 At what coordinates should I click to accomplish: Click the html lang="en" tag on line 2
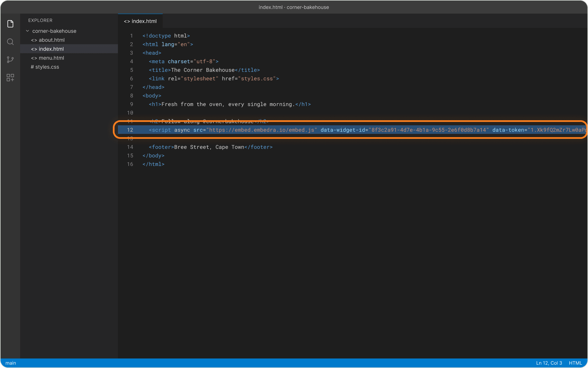tap(168, 44)
